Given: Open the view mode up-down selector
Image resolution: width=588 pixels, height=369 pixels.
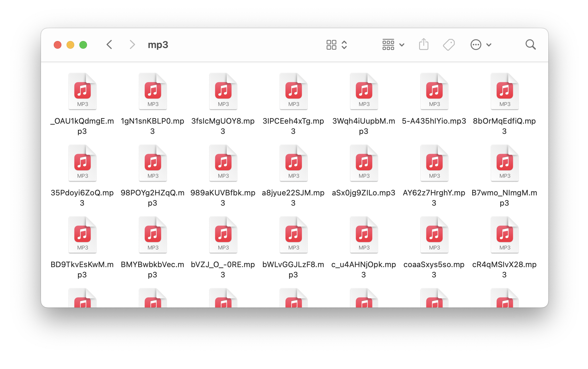Looking at the screenshot, I should [344, 45].
